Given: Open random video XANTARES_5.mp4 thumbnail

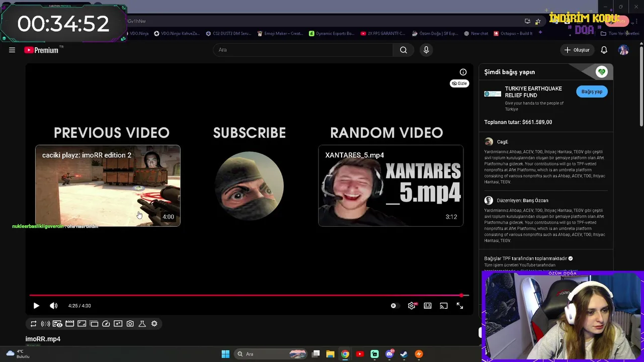Looking at the screenshot, I should (391, 186).
